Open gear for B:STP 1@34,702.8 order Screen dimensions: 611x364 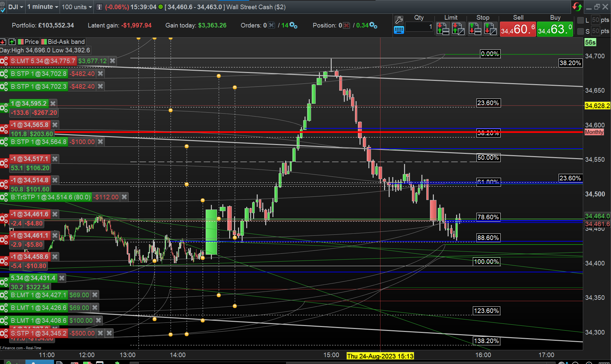tap(4, 74)
